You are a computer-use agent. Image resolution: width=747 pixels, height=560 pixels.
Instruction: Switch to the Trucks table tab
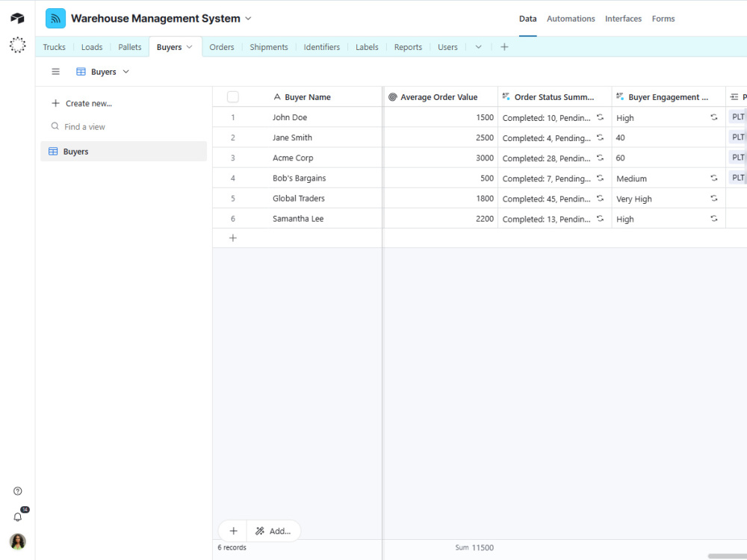pyautogui.click(x=54, y=46)
